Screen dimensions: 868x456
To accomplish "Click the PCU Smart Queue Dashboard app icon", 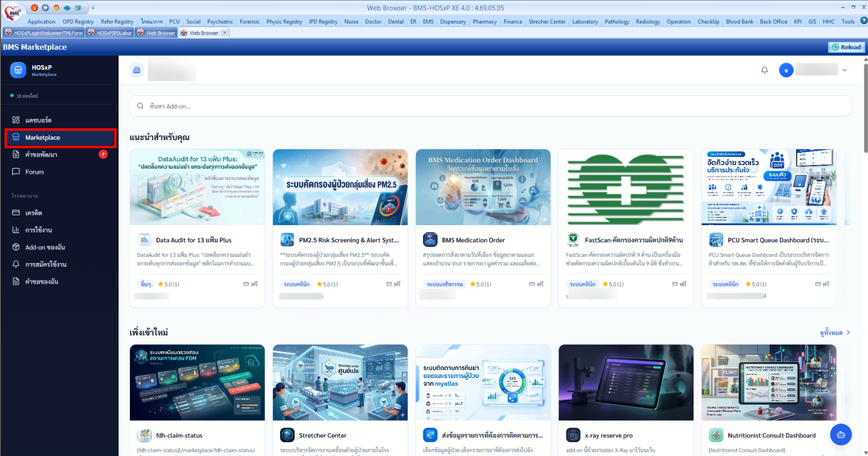I will [716, 240].
